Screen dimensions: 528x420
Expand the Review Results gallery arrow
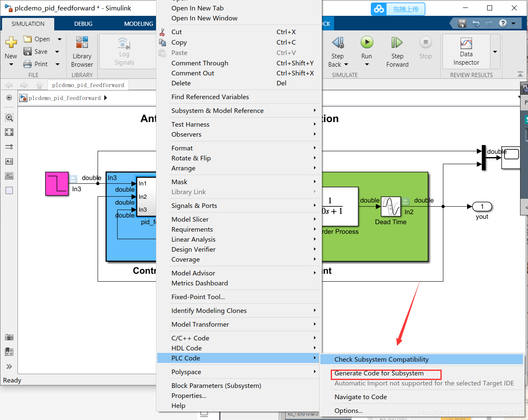[495, 52]
